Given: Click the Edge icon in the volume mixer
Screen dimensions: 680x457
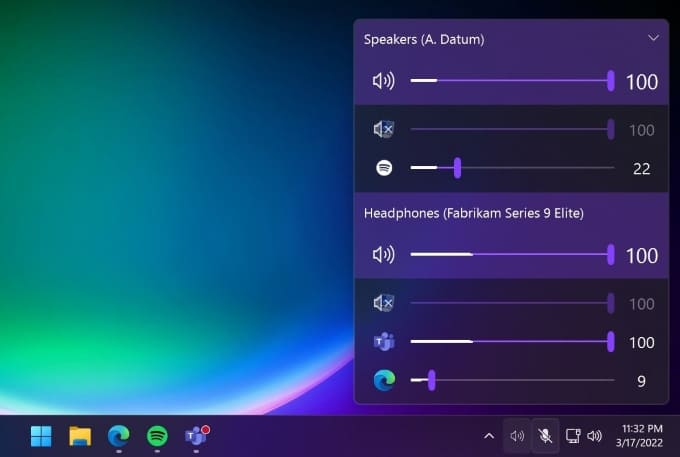Looking at the screenshot, I should click(x=384, y=380).
